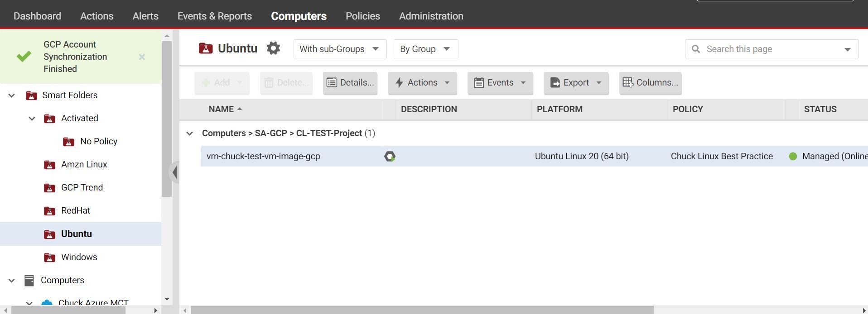This screenshot has width=868, height=314.
Task: Click the sidebar vertical scrollbar thumb
Action: coord(167,119)
